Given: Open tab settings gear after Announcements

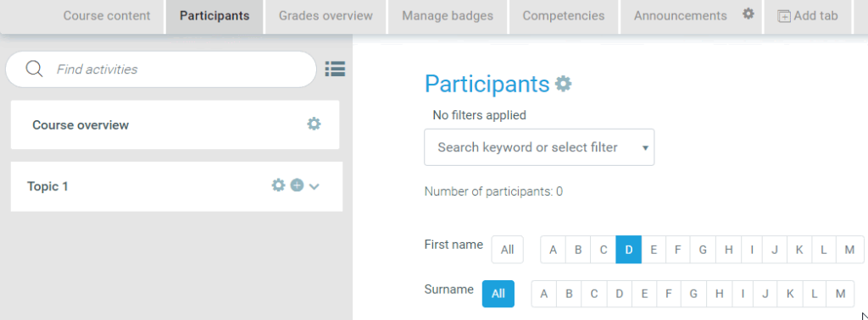Looking at the screenshot, I should click(748, 14).
